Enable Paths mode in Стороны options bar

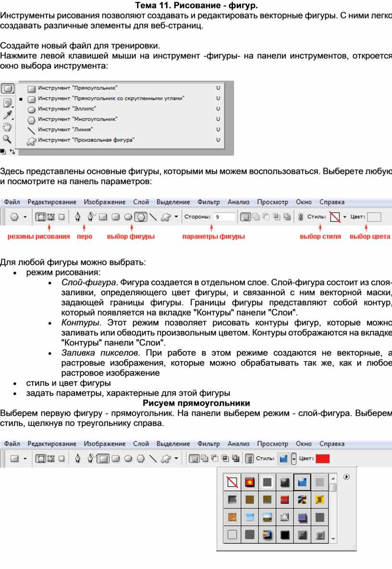click(x=51, y=217)
